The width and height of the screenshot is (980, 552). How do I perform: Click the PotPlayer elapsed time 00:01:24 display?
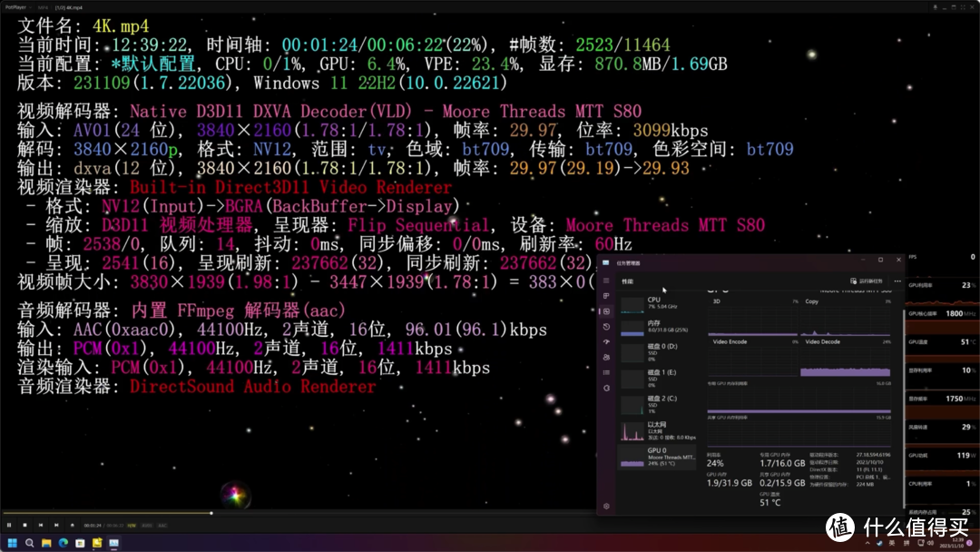click(93, 526)
